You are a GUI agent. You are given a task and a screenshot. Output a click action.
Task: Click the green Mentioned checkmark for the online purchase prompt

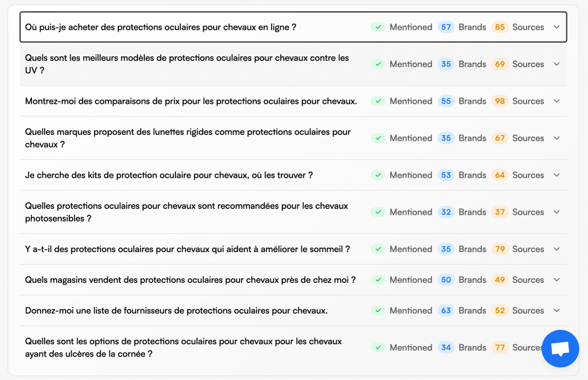(378, 27)
